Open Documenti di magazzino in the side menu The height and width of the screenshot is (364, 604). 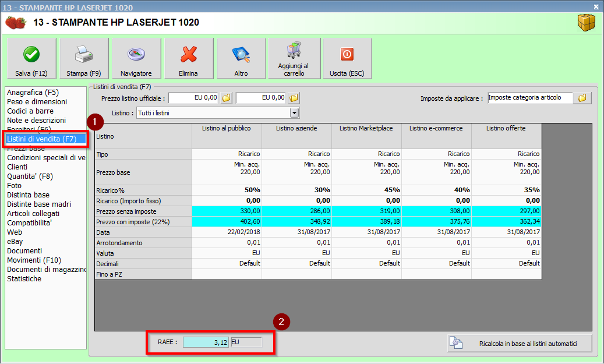click(x=45, y=269)
